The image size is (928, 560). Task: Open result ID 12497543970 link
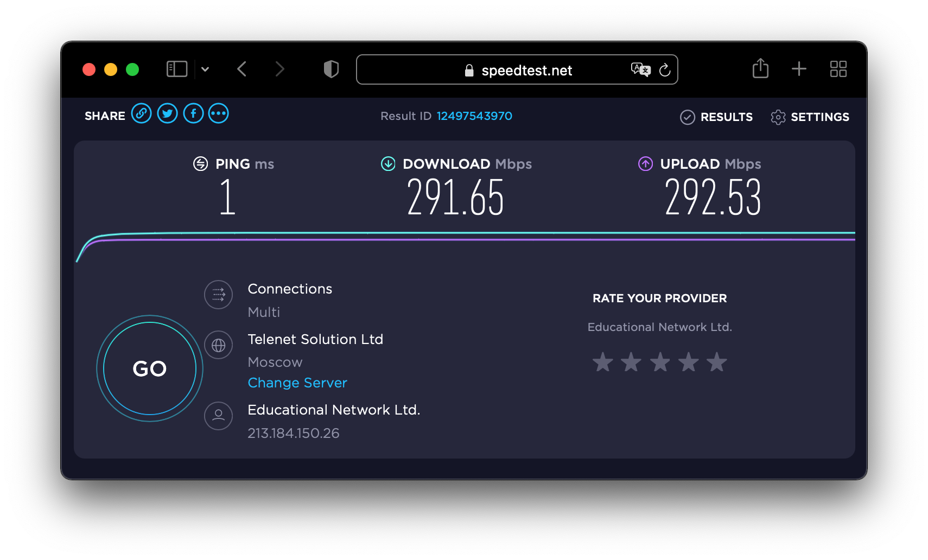point(474,116)
